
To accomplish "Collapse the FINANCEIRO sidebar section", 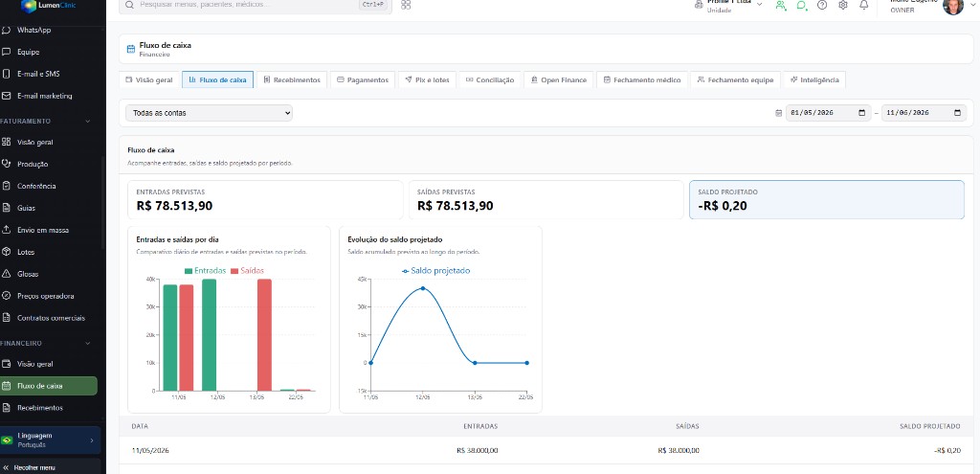I will click(x=87, y=344).
